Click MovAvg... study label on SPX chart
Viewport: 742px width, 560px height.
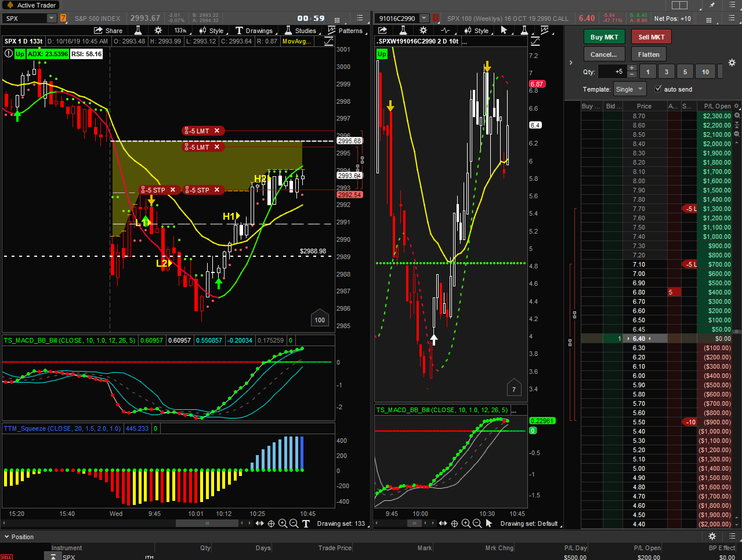point(296,41)
